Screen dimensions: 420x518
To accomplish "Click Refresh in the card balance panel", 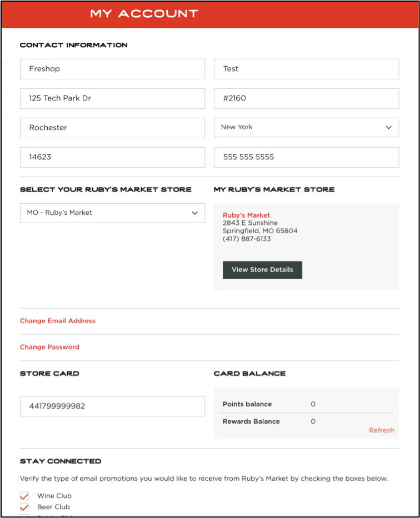I will [381, 430].
